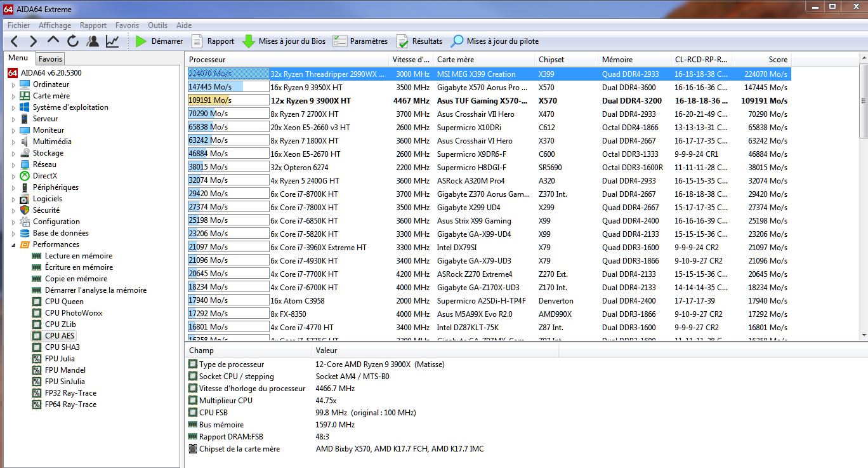868x468 pixels.
Task: Select AIDA64 v6.20.5300 root node
Action: click(x=44, y=73)
